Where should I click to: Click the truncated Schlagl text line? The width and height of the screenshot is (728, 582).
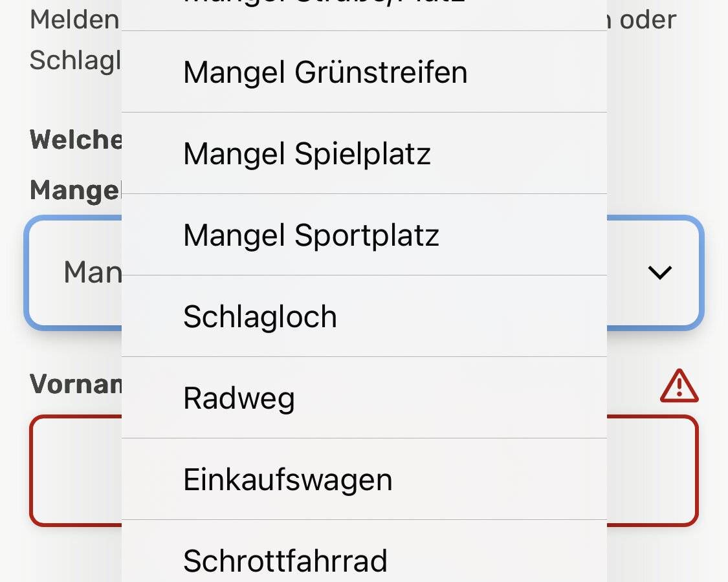coord(75,60)
